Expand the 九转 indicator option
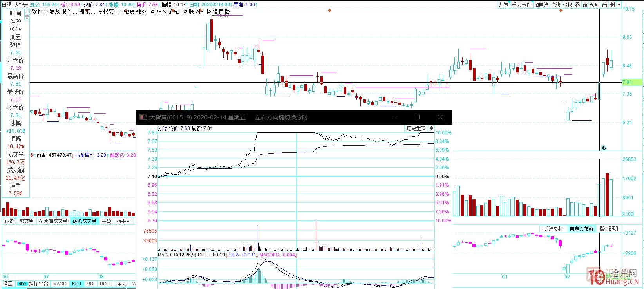This screenshot has width=644, height=289. click(x=503, y=5)
